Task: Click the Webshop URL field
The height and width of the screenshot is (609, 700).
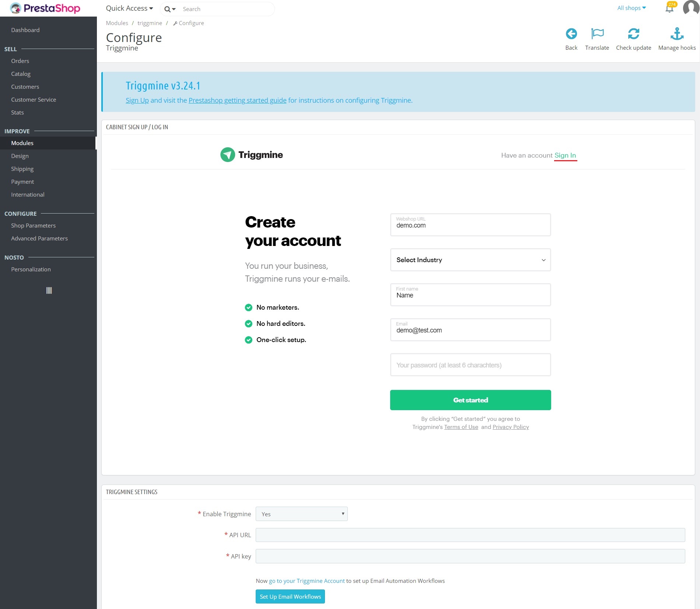Action: pyautogui.click(x=470, y=225)
